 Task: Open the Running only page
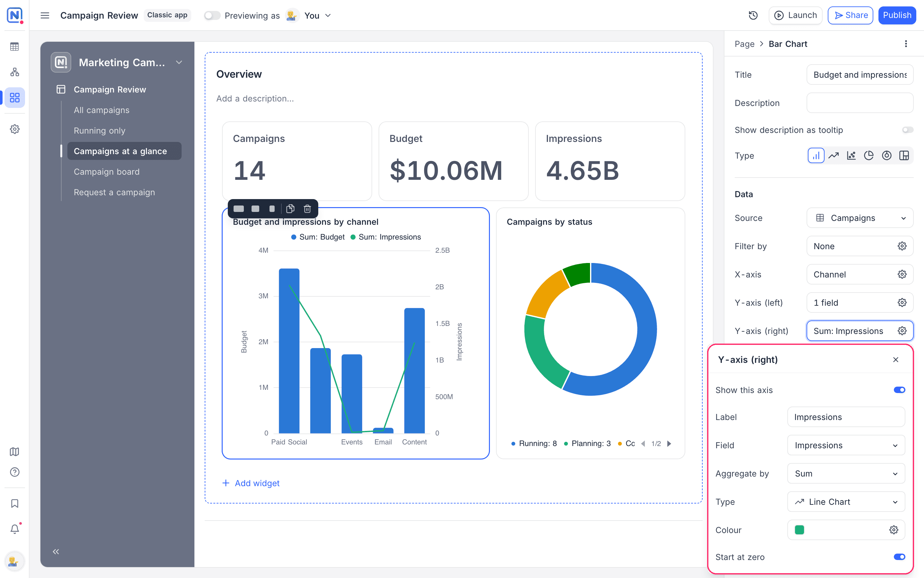pyautogui.click(x=99, y=131)
